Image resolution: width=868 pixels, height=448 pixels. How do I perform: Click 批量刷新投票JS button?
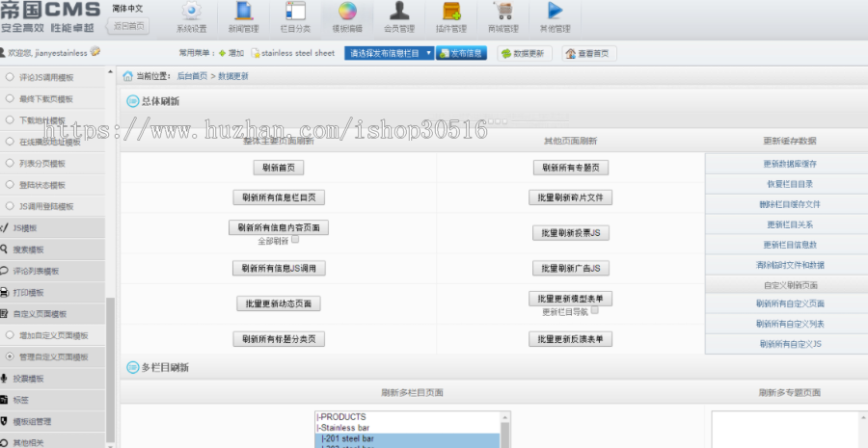coord(571,233)
